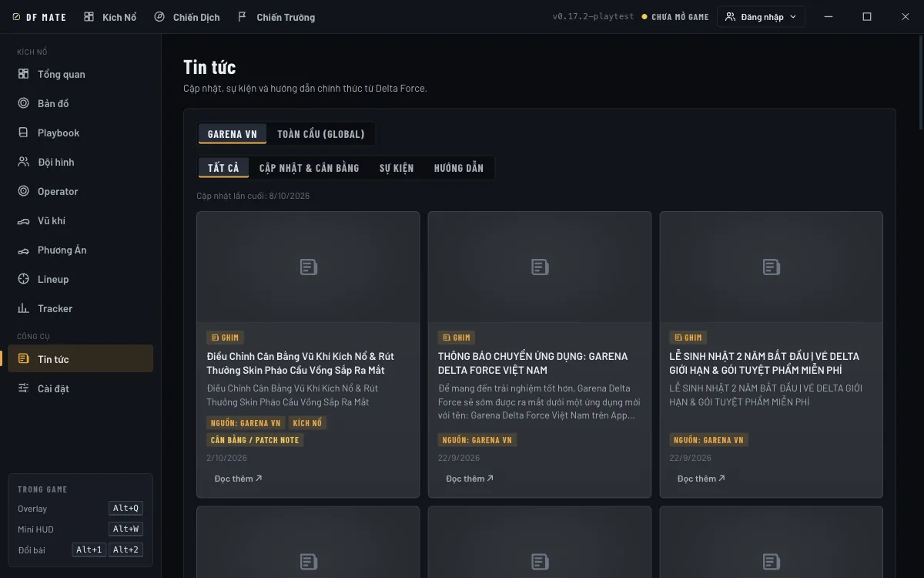Open Đội hình team icon
This screenshot has height=578, width=924.
point(23,162)
